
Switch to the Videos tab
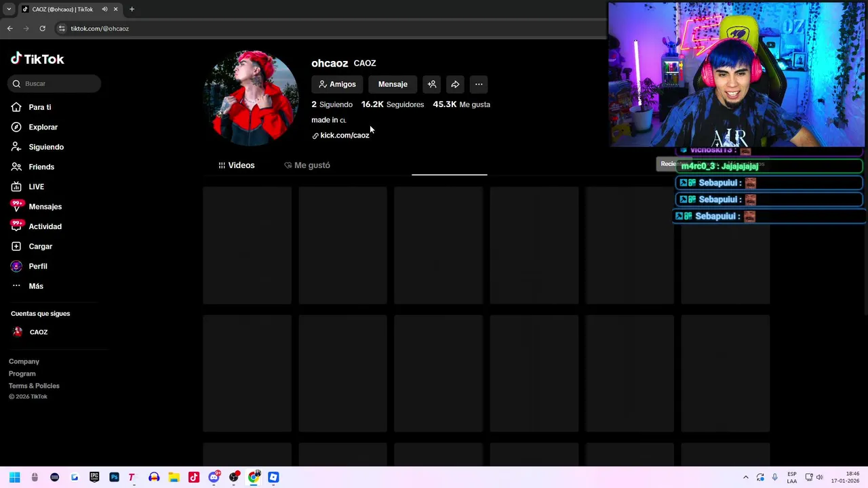(236, 165)
